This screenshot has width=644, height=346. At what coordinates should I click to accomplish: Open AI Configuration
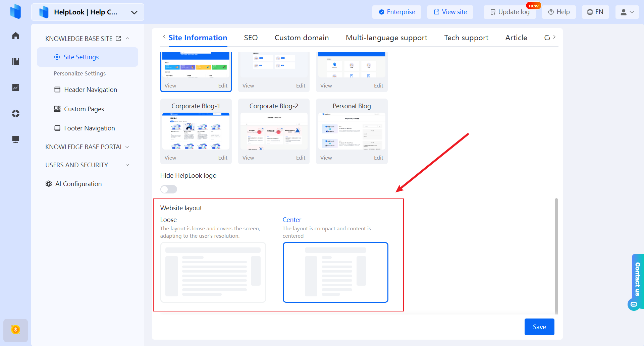pos(74,184)
